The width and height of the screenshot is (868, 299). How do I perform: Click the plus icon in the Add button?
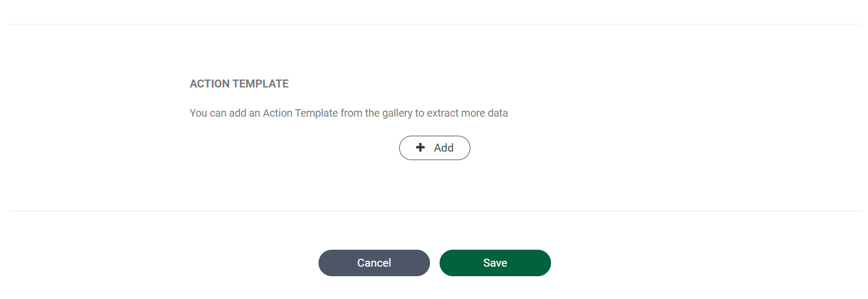click(x=420, y=147)
